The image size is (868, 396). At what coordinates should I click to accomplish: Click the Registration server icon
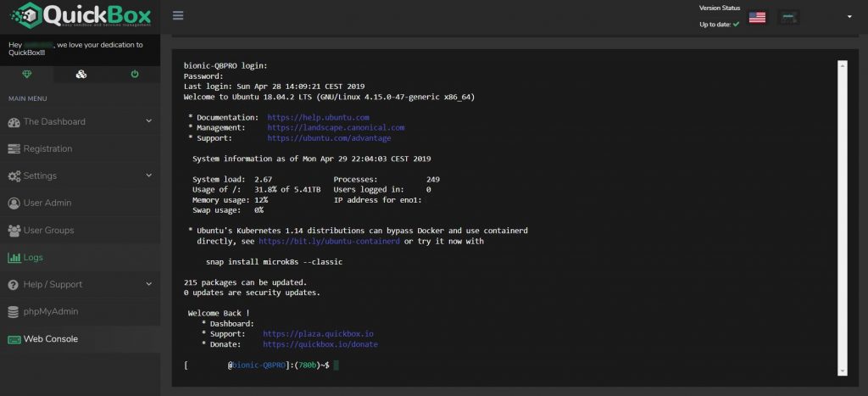(x=14, y=148)
